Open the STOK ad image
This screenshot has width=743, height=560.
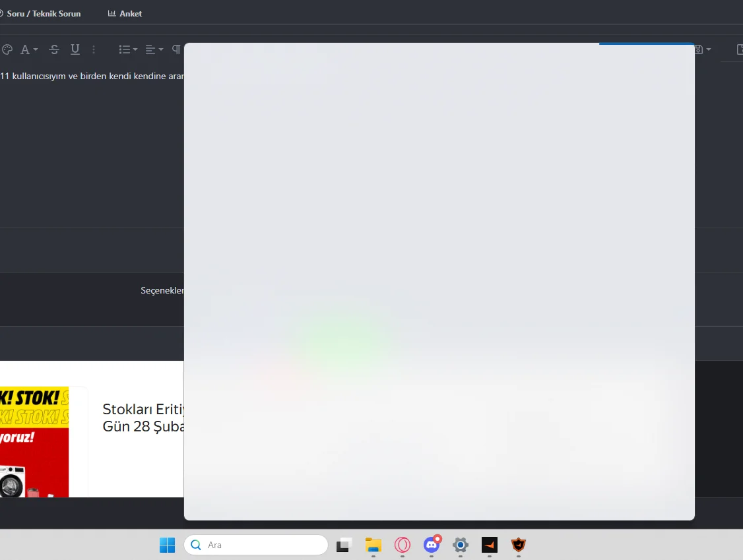34,441
